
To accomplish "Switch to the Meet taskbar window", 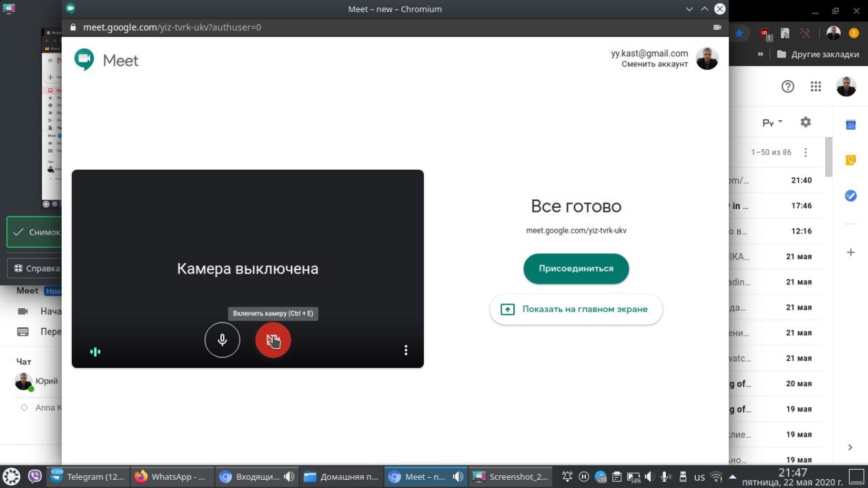I will 425,476.
